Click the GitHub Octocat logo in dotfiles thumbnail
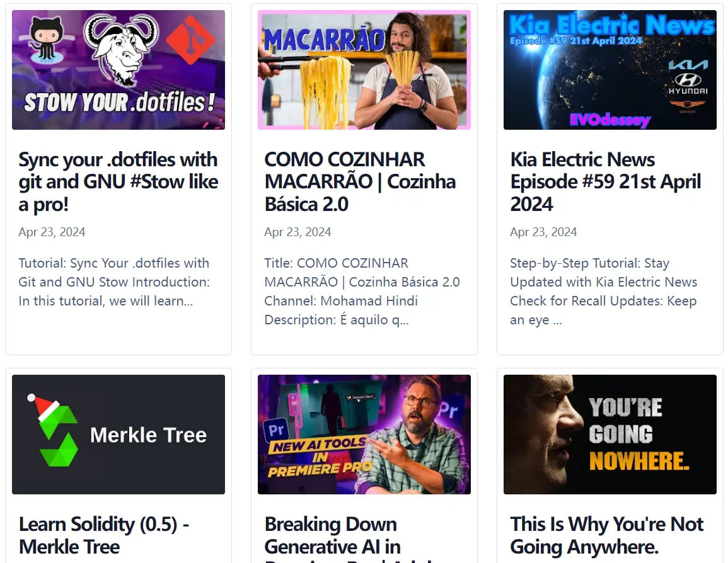The image size is (728, 563). tap(47, 40)
